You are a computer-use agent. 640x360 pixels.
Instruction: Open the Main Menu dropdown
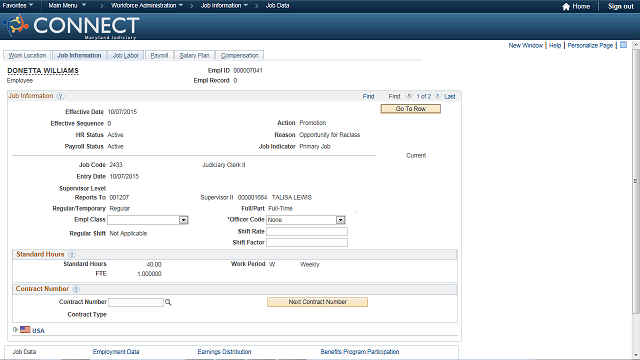click(x=67, y=5)
